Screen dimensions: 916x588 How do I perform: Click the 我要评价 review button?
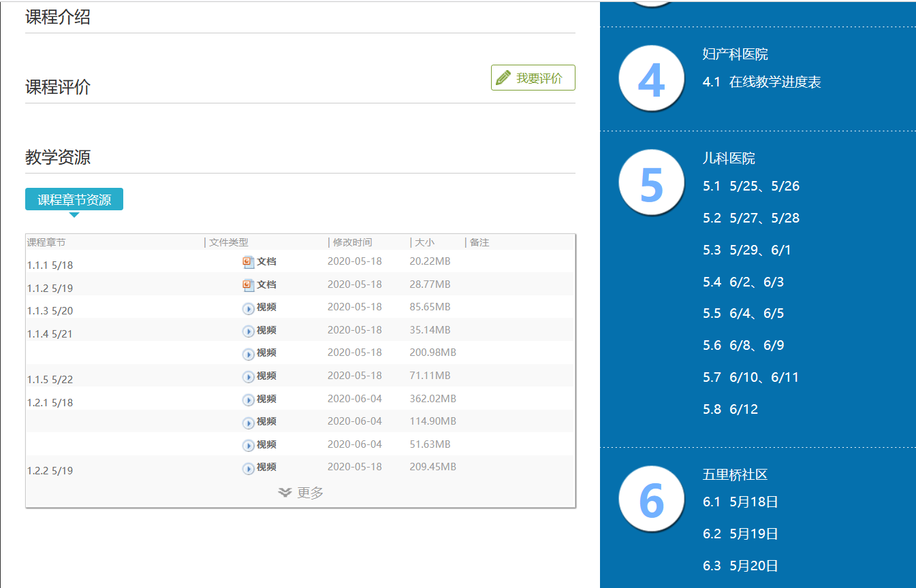coord(533,78)
